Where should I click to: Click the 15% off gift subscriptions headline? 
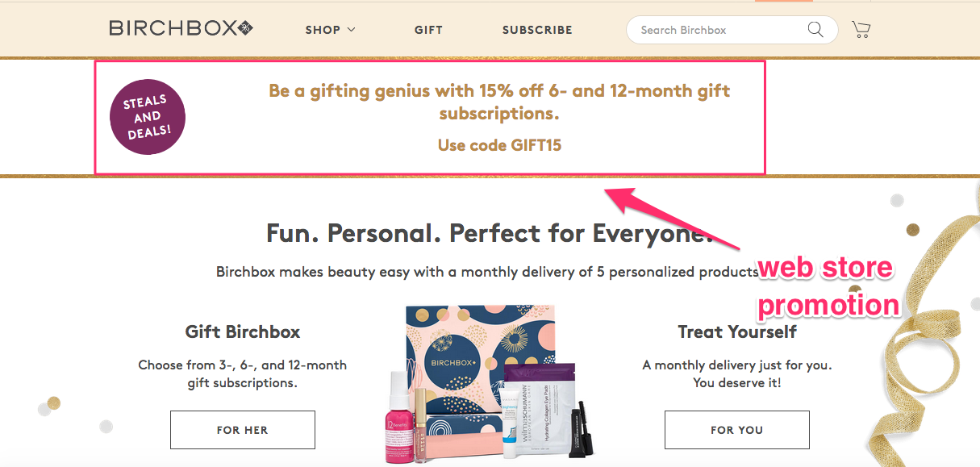(499, 102)
